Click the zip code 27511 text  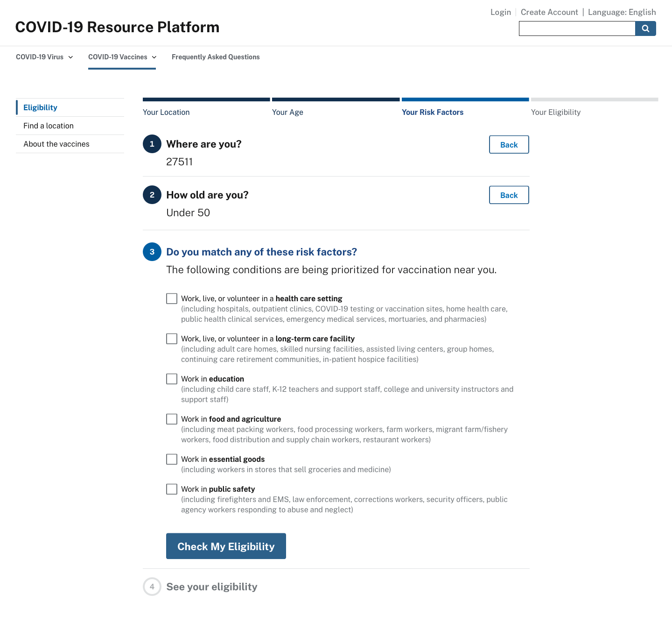[x=179, y=162]
